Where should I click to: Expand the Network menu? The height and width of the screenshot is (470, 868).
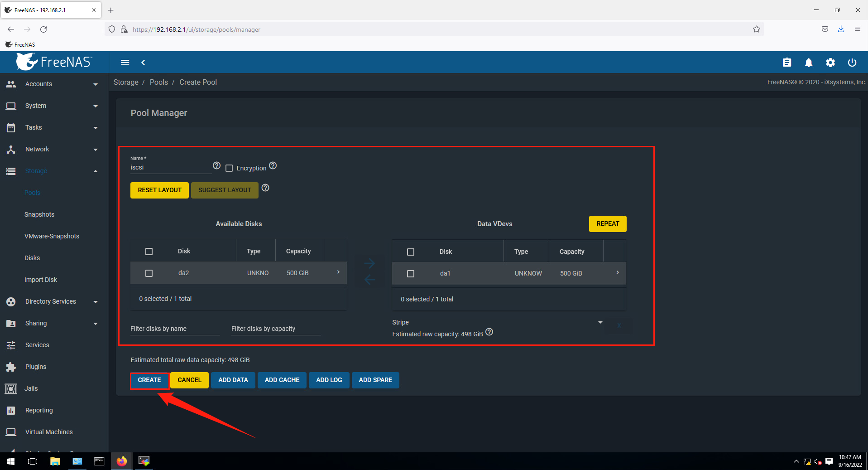(54, 149)
